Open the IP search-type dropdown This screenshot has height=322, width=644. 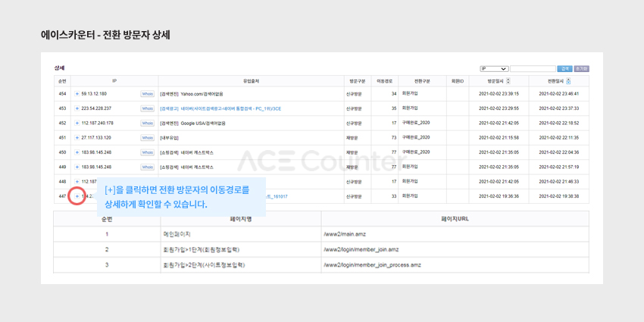pos(495,69)
